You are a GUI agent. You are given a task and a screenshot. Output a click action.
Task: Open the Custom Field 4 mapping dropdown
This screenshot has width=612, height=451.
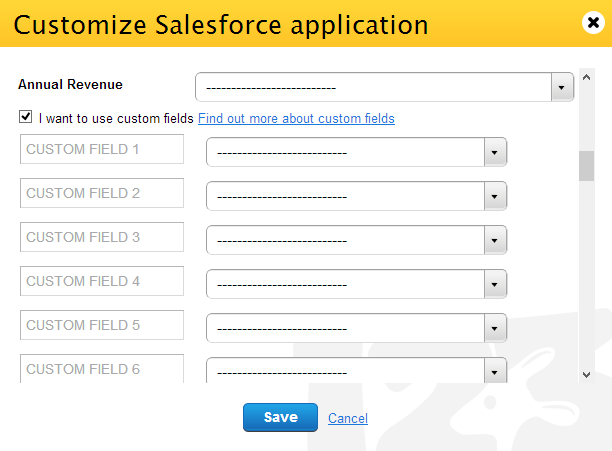(x=356, y=284)
